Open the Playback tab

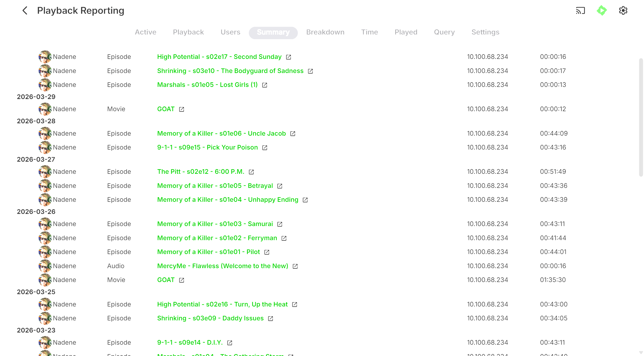(188, 32)
